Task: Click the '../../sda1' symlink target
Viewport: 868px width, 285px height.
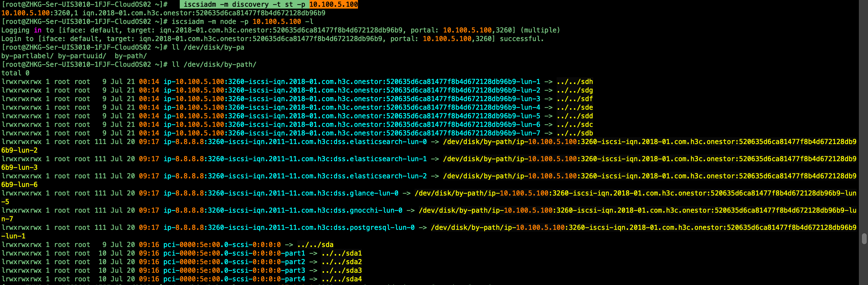Action: tap(342, 253)
